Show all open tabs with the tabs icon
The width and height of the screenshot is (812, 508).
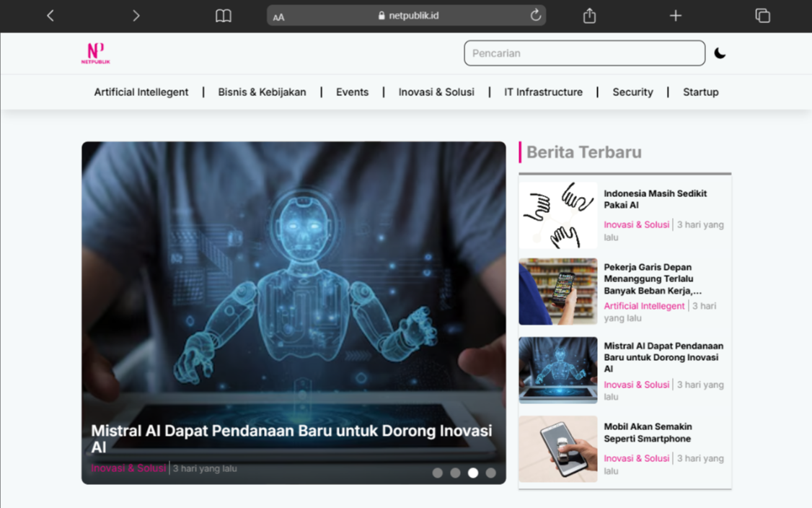tap(762, 16)
